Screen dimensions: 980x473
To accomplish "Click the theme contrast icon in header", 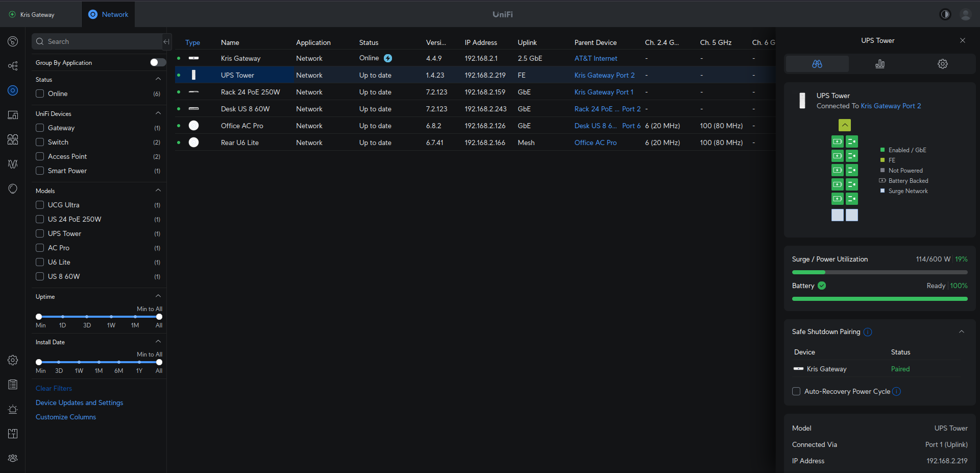I will coord(945,14).
